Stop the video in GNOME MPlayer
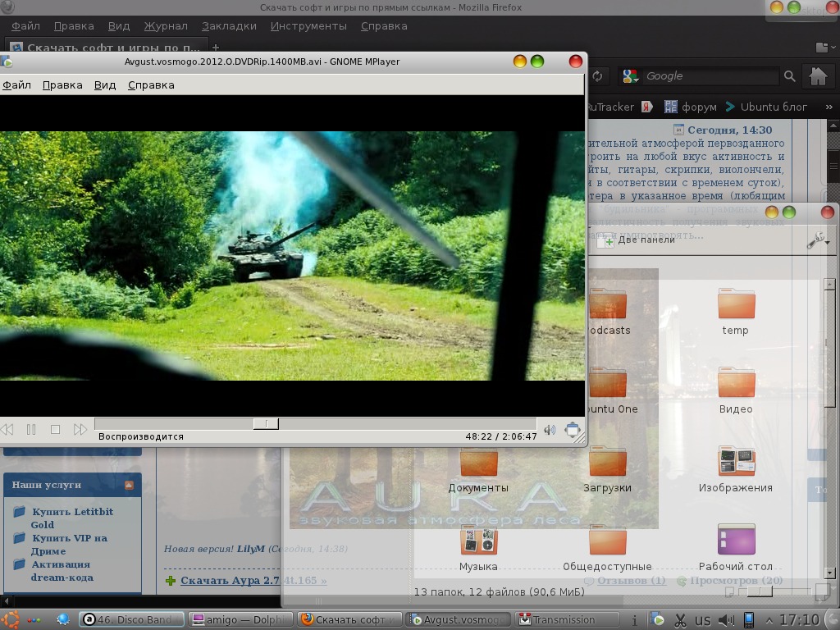The height and width of the screenshot is (630, 840). point(55,429)
